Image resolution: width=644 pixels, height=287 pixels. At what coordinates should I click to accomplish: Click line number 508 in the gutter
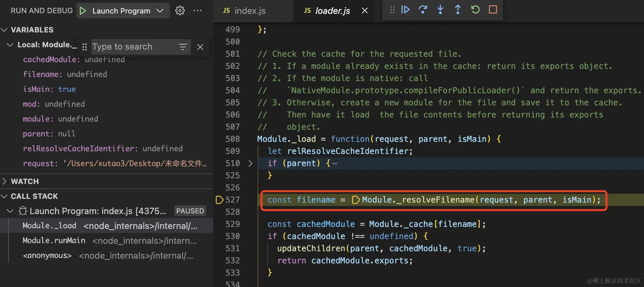pyautogui.click(x=233, y=139)
